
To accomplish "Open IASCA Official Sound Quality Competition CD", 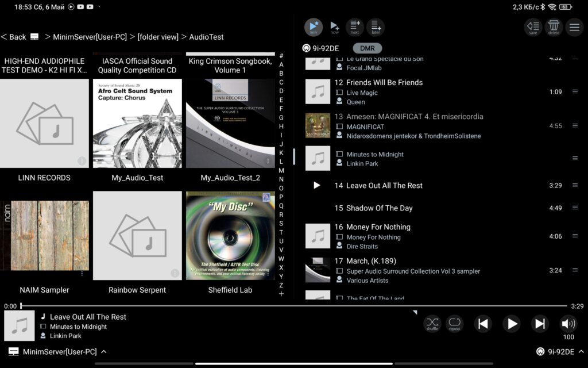I will point(137,66).
